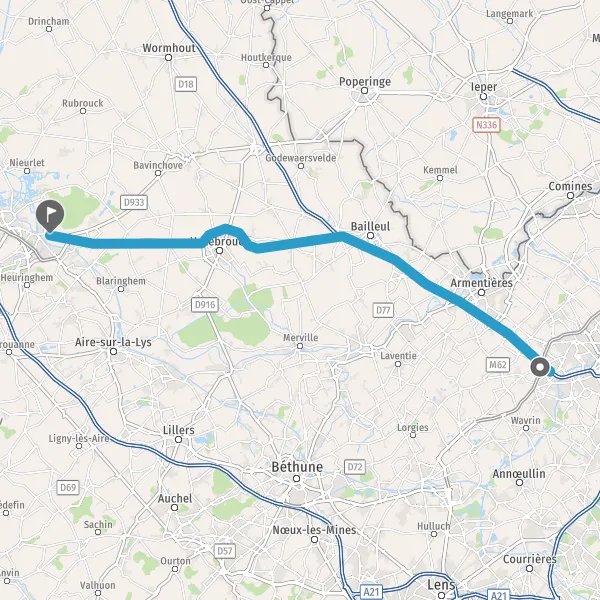Viewport: 600px width, 600px height.
Task: Click the D77 road shield
Action: 383,310
